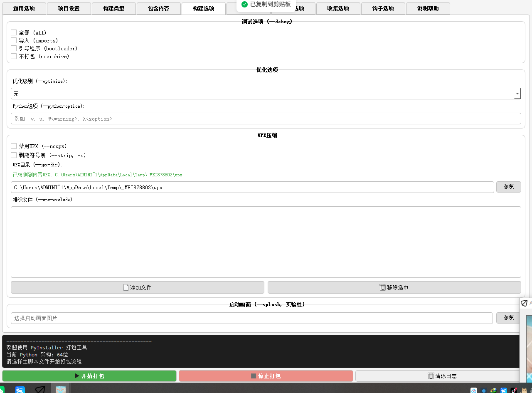Screen dimensions: 532x393
Task: Click inside the 排除文件 upx-exclude list box
Action: pos(266,242)
